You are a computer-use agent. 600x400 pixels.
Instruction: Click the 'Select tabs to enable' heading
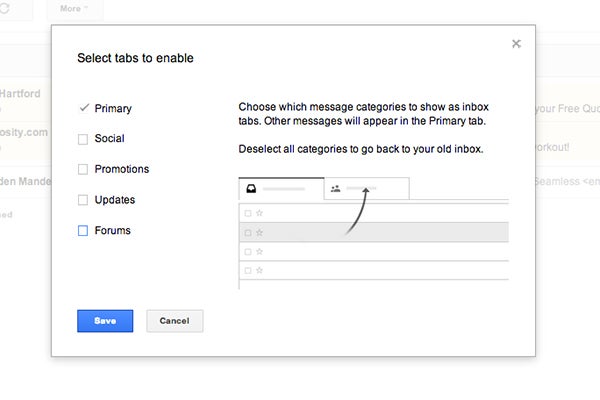(x=135, y=58)
